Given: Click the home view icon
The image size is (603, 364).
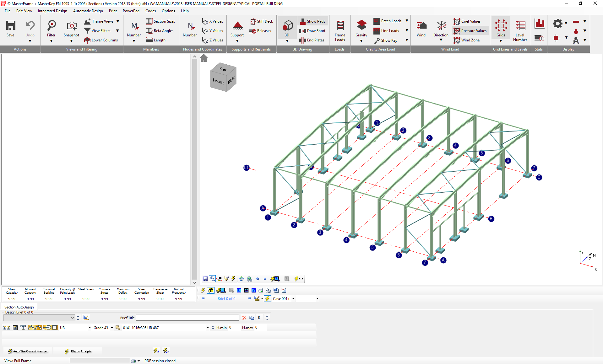Looking at the screenshot, I should (204, 58).
